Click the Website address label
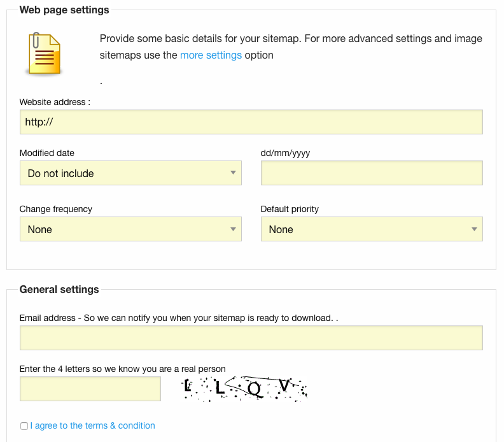The height and width of the screenshot is (442, 504). click(55, 102)
